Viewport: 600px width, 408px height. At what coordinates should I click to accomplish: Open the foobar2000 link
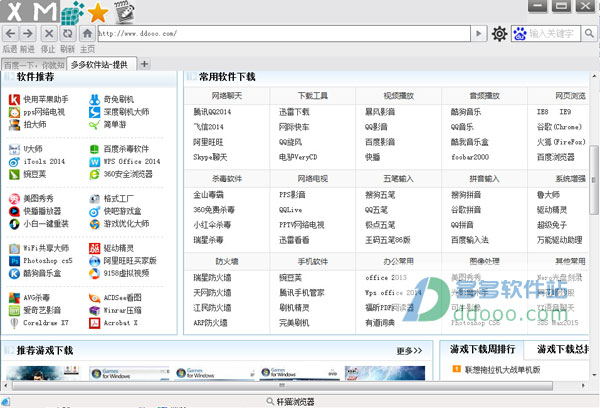(470, 157)
